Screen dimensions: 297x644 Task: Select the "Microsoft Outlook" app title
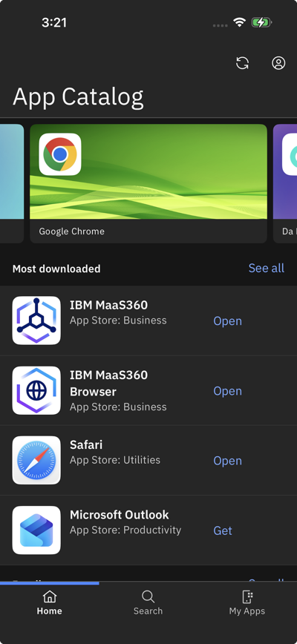[119, 515]
